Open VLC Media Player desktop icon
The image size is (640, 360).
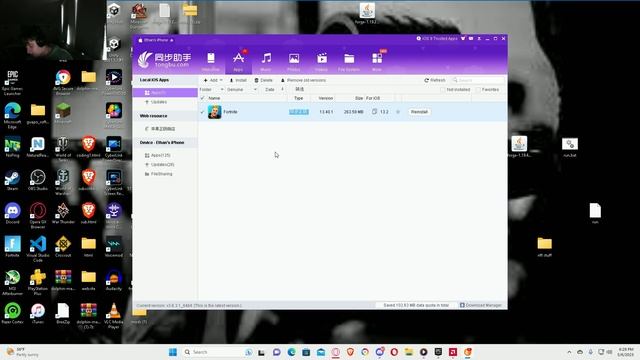coord(113,316)
